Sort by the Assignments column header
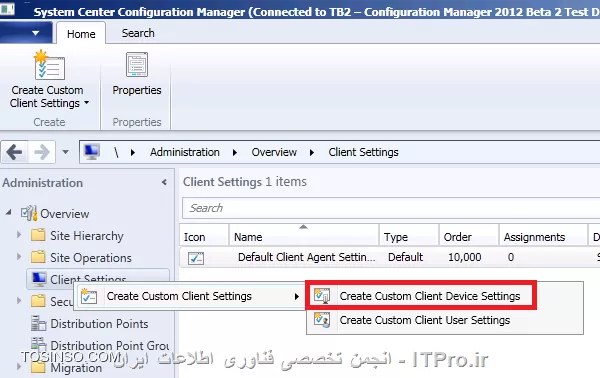The width and height of the screenshot is (600, 378). (x=543, y=235)
